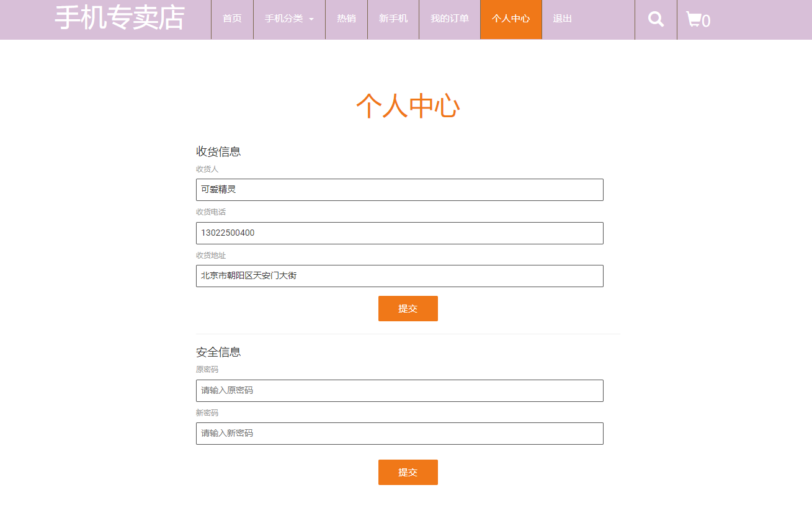The image size is (812, 521).
Task: Open the 手机分类 category chevron
Action: (x=312, y=19)
